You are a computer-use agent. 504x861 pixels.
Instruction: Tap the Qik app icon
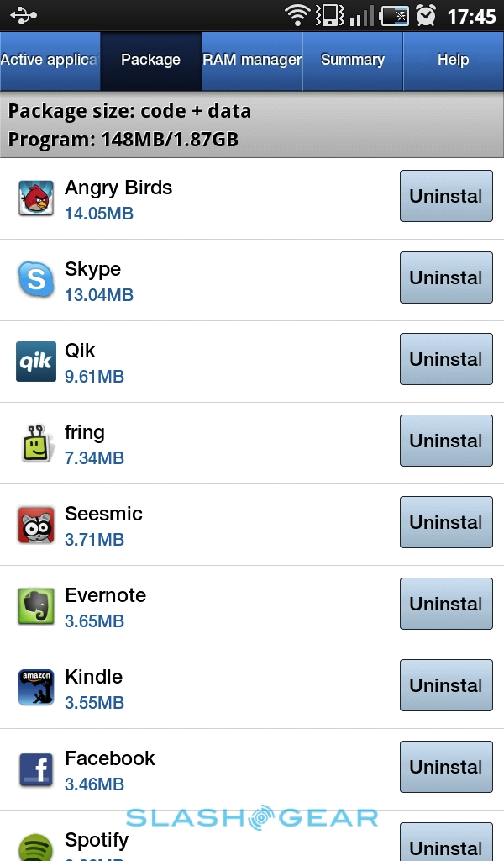click(x=35, y=362)
